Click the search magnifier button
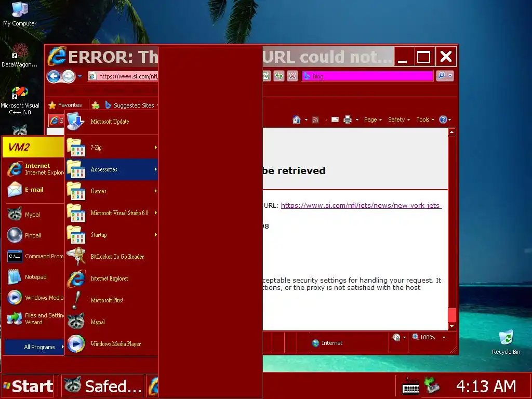The width and height of the screenshot is (532, 399). [441, 76]
